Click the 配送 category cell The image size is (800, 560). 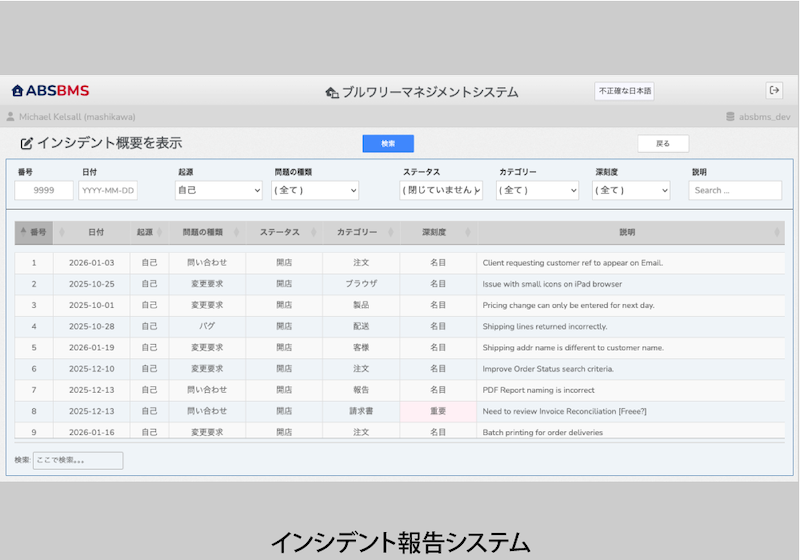361,326
